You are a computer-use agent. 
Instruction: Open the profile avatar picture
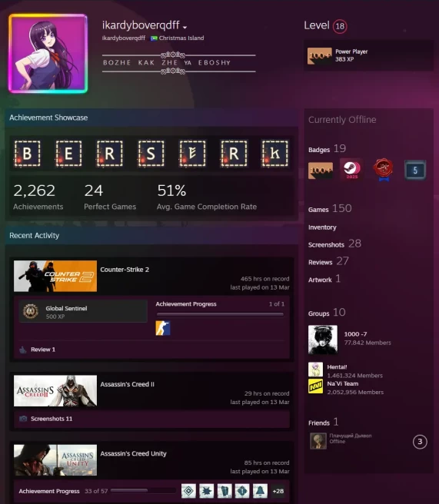(48, 53)
